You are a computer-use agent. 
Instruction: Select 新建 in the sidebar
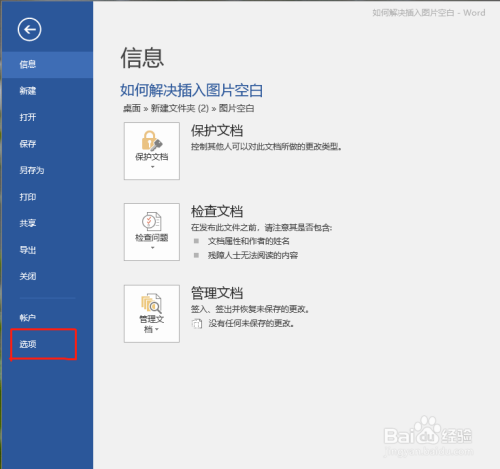47,91
